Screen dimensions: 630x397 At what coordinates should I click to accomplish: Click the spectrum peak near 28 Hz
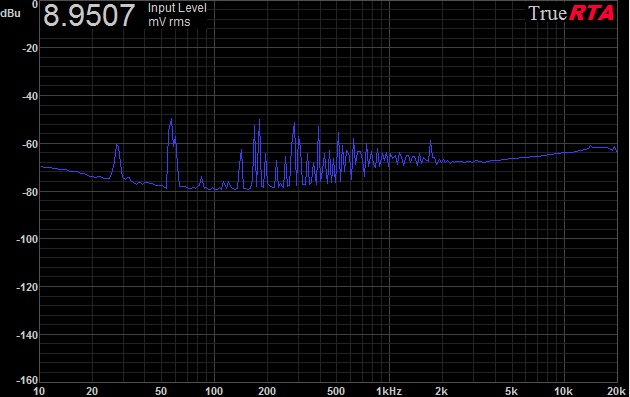click(117, 145)
